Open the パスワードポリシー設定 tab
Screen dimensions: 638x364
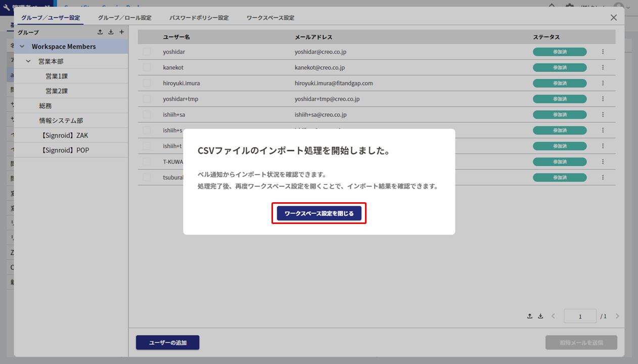(x=199, y=18)
